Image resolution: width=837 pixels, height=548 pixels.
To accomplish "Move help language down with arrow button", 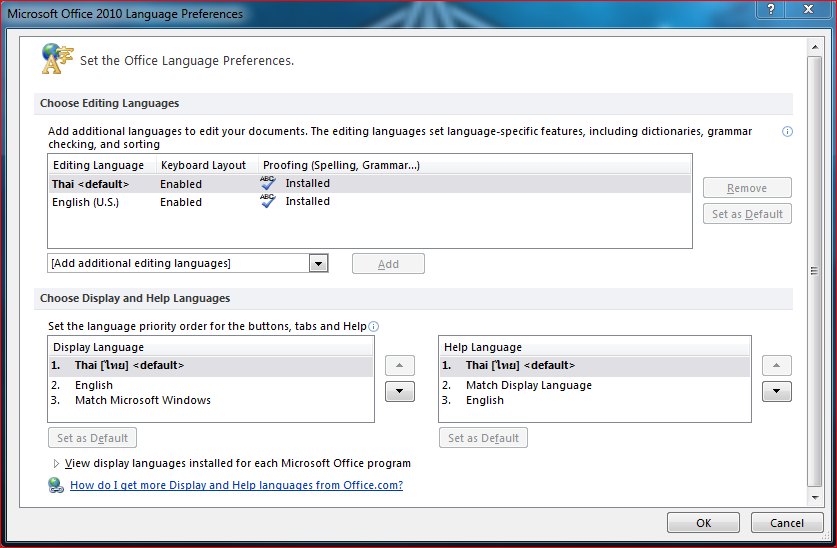I will pyautogui.click(x=777, y=392).
